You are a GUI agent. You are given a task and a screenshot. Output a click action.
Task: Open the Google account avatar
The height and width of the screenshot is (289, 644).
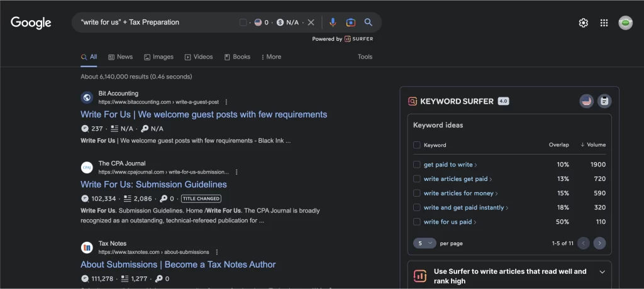coord(626,23)
